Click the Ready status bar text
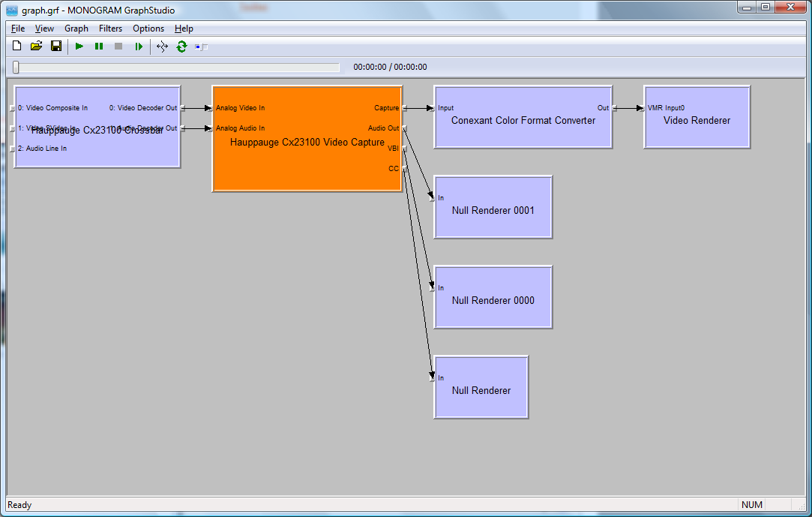Viewport: 812px width, 517px height. coord(19,504)
